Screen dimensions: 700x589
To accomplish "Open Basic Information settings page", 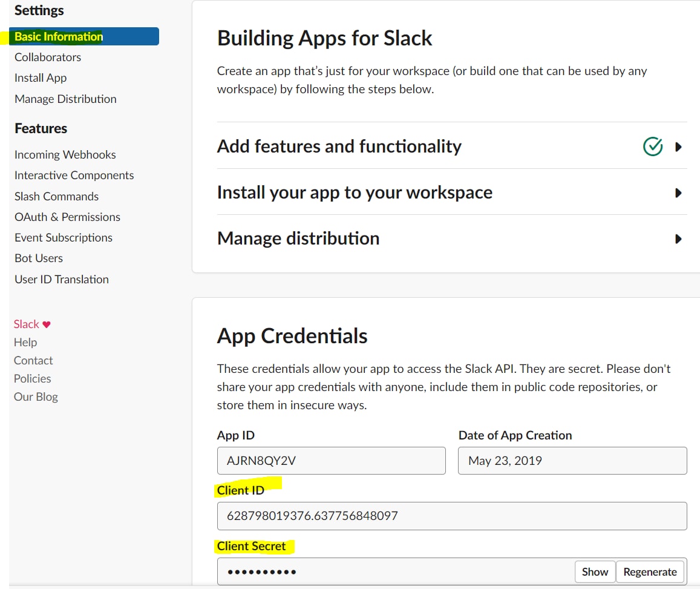I will pos(59,36).
